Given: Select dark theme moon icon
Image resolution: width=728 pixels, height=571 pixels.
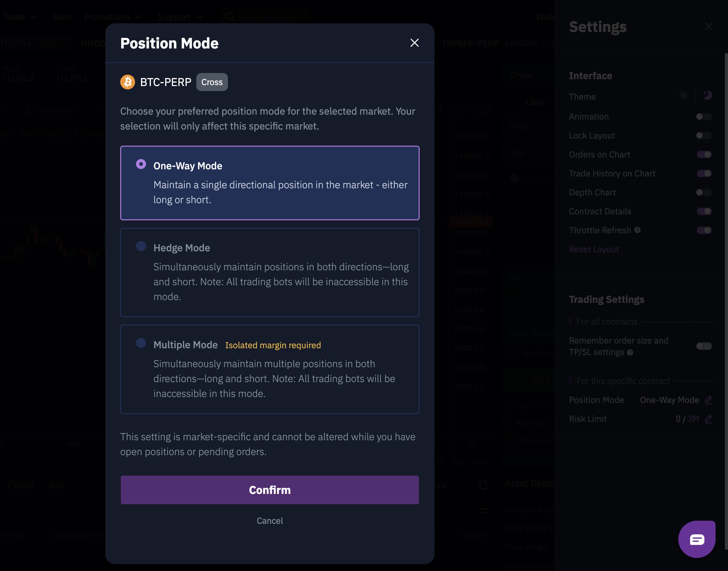Looking at the screenshot, I should (707, 95).
